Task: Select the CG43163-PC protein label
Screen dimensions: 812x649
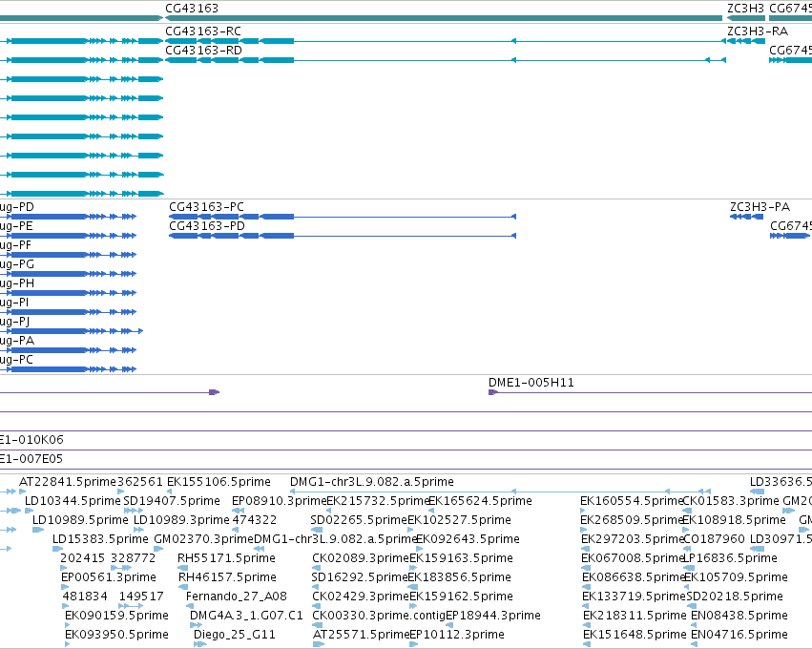Action: (x=206, y=207)
